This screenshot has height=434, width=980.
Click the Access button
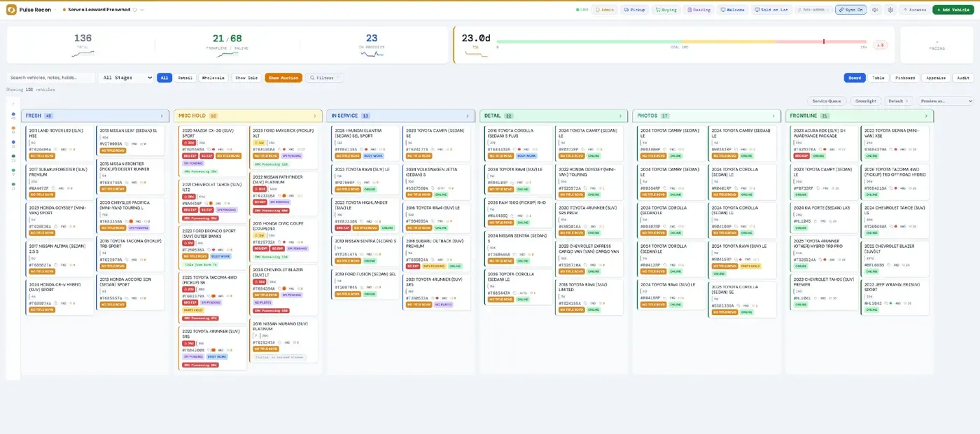pos(914,10)
